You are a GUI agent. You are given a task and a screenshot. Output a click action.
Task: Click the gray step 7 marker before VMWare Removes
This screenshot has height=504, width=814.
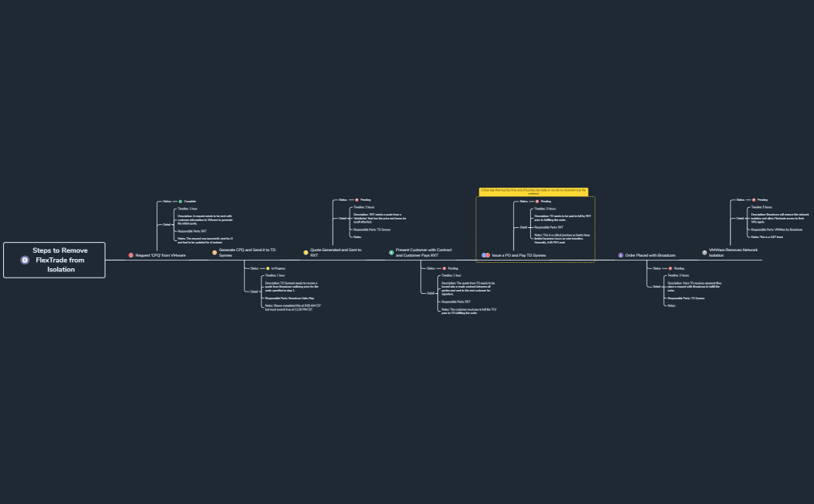704,253
